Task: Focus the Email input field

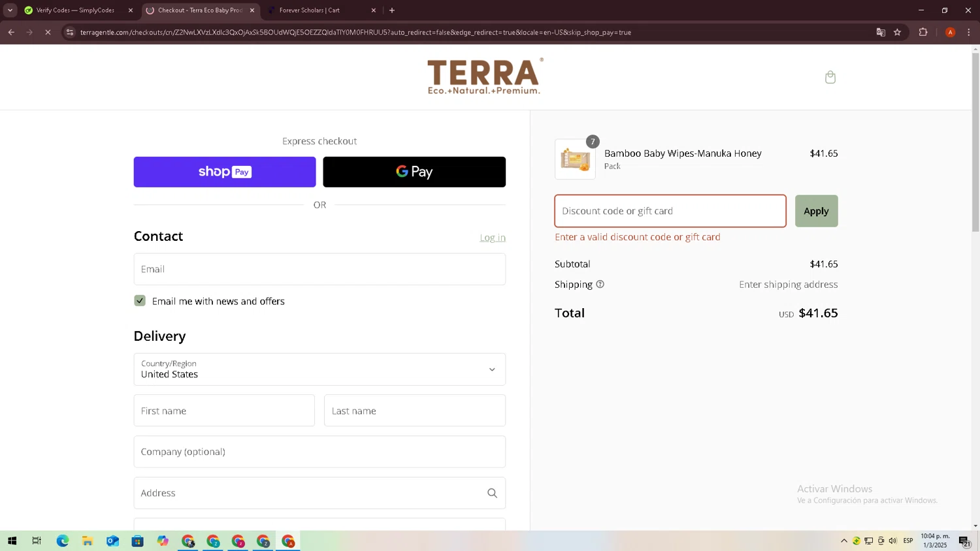Action: (x=319, y=269)
